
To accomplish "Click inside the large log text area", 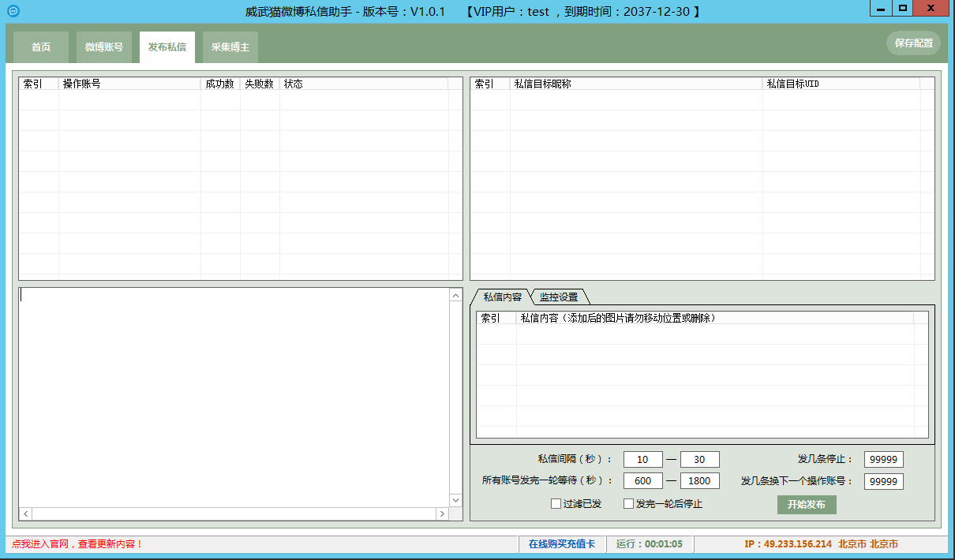I will (234, 398).
